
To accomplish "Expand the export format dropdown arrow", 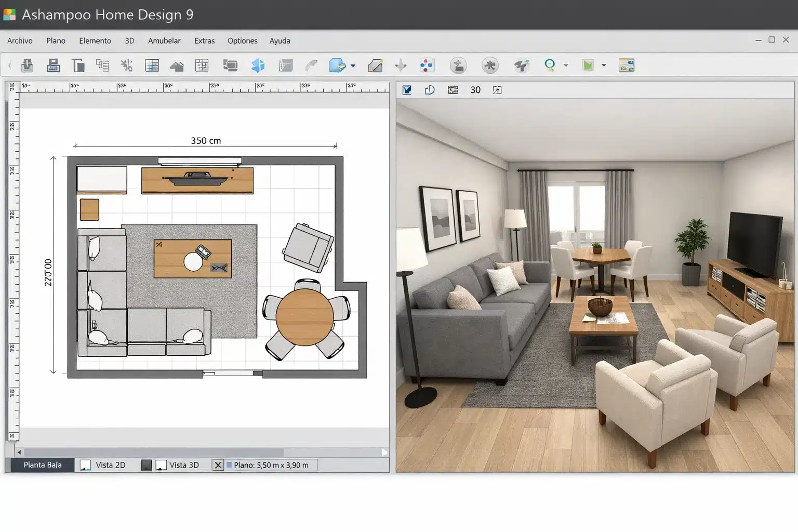I will [354, 66].
